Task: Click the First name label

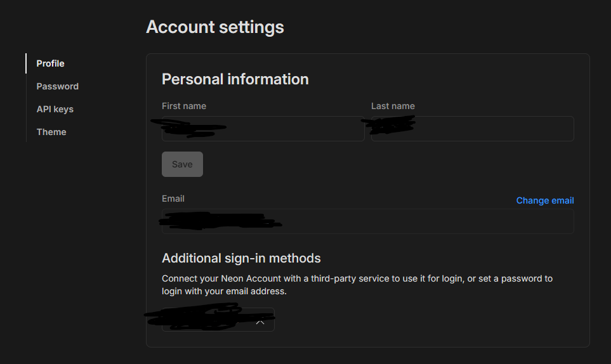Action: pos(184,106)
